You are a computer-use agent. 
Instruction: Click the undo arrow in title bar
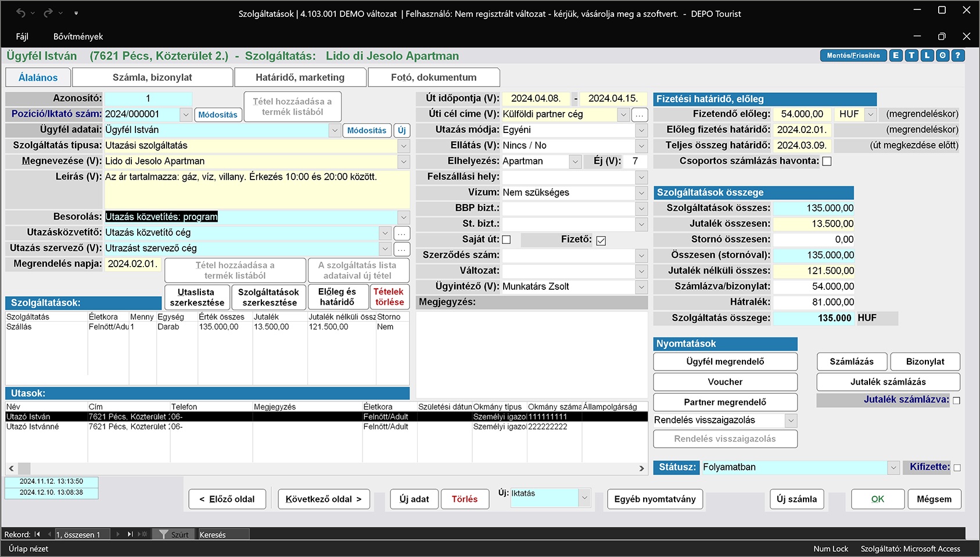[x=21, y=13]
